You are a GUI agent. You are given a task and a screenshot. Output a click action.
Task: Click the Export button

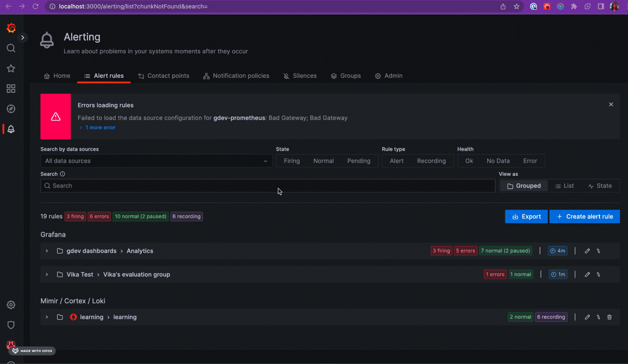coord(526,216)
